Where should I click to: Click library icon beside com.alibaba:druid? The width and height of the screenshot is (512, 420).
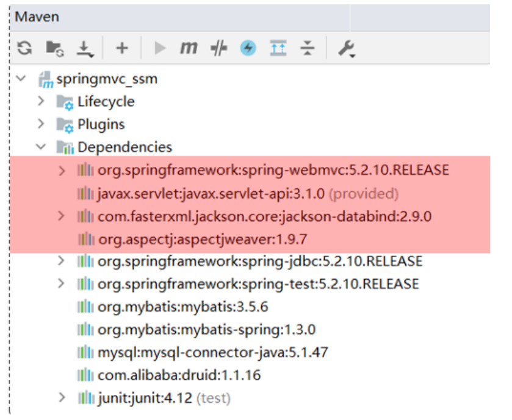pos(85,376)
